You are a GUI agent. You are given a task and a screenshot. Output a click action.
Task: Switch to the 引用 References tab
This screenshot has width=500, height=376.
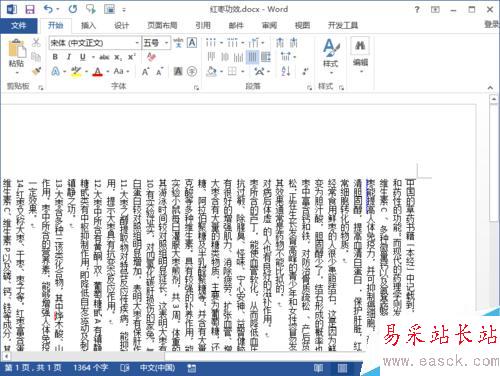point(203,25)
